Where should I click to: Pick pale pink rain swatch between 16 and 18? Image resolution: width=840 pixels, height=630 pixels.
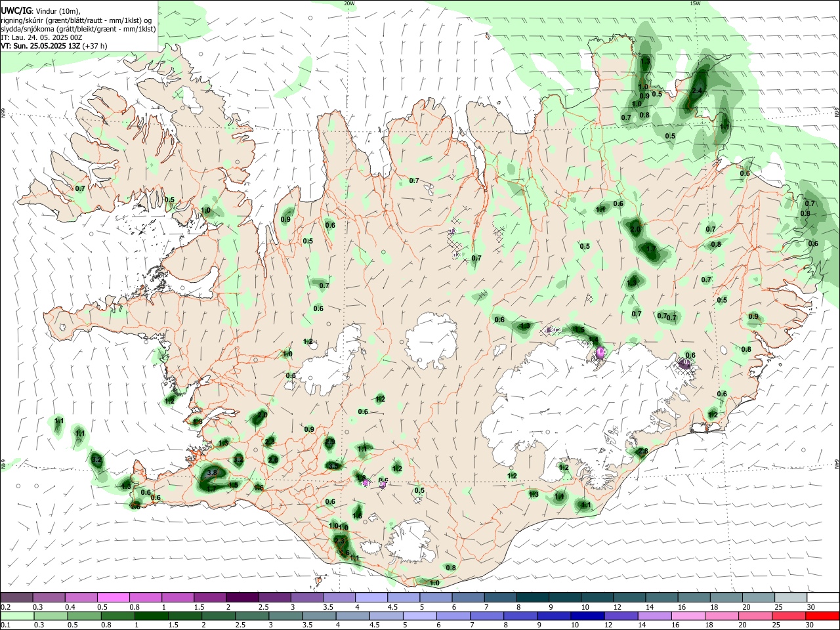[688, 616]
